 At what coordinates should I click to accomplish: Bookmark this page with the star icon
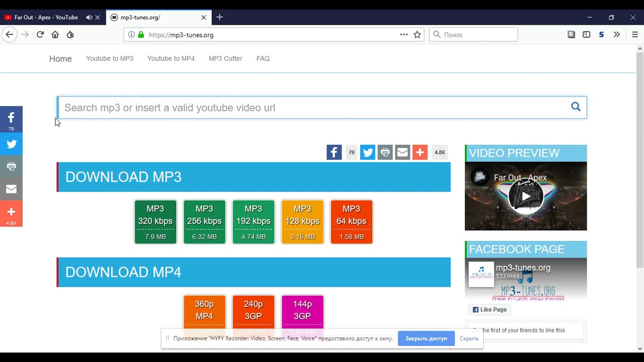pos(417,35)
